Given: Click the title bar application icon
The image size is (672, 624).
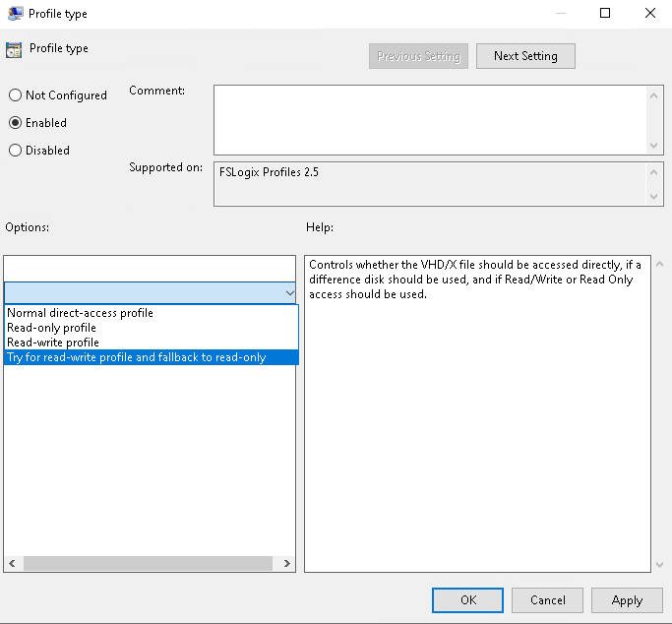Looking at the screenshot, I should (16, 14).
